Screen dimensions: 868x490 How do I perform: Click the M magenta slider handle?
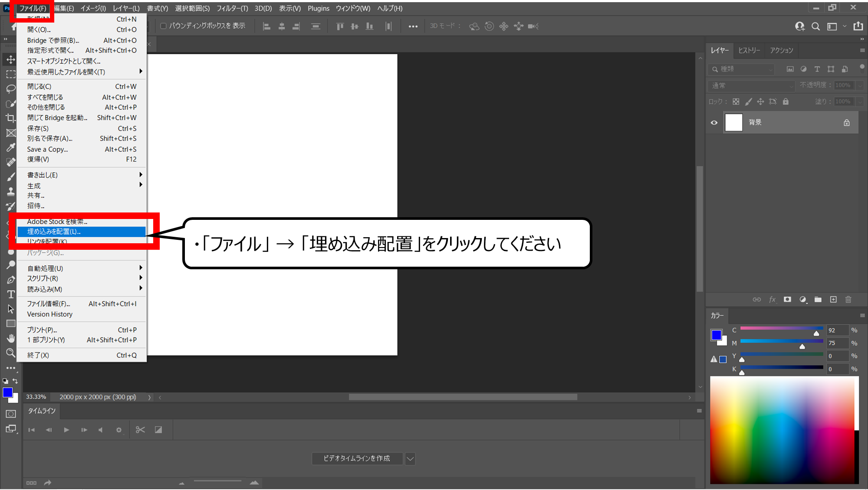tap(802, 346)
